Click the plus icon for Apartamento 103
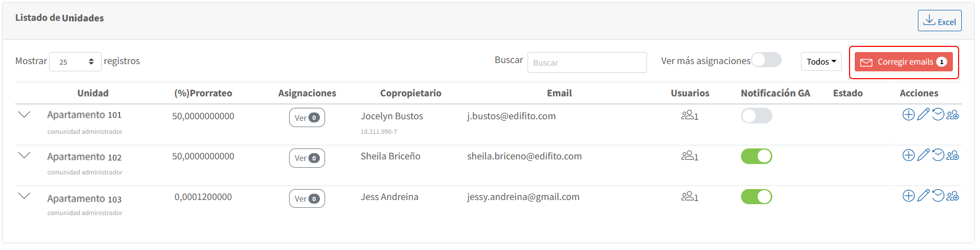 tap(909, 196)
